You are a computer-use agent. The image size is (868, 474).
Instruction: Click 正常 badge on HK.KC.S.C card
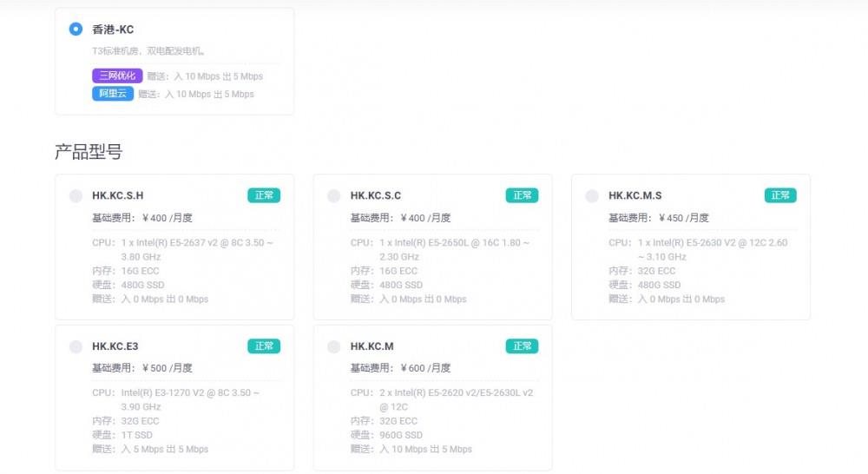tap(522, 195)
